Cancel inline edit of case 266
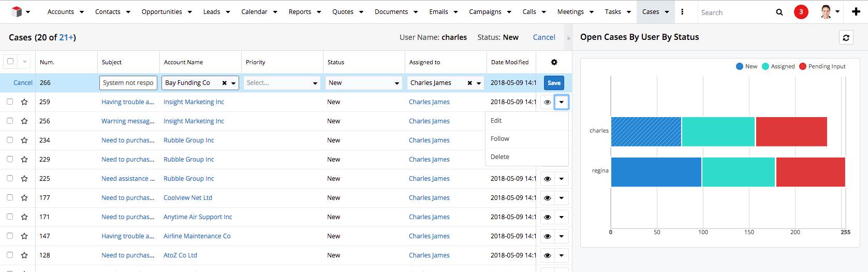868x272 pixels. tap(23, 83)
